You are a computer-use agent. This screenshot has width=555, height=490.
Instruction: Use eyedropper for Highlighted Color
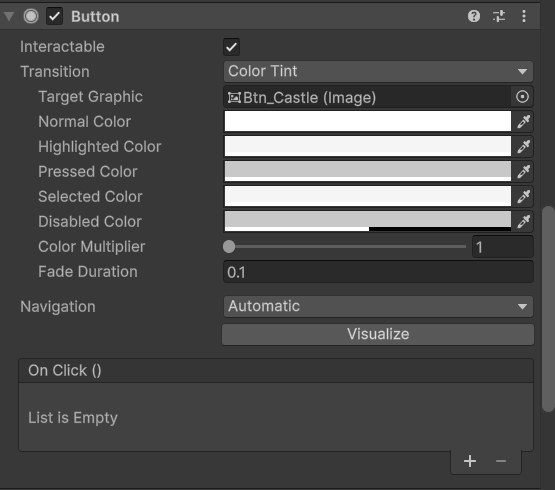pos(523,147)
